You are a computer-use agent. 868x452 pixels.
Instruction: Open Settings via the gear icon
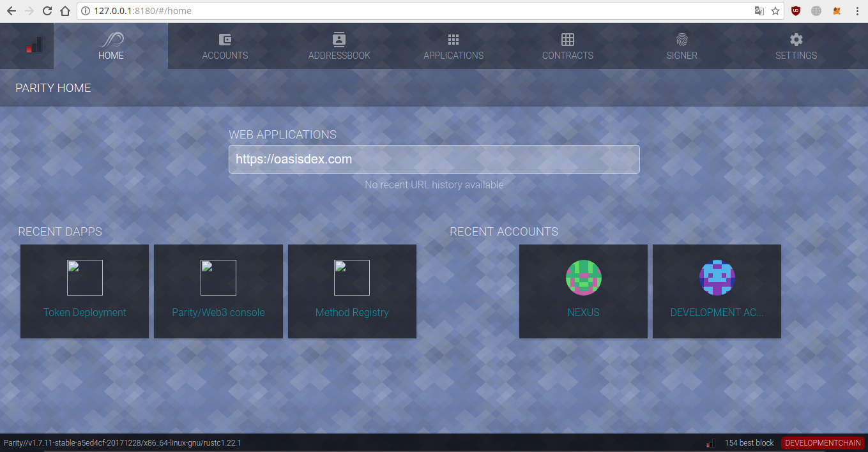(796, 39)
